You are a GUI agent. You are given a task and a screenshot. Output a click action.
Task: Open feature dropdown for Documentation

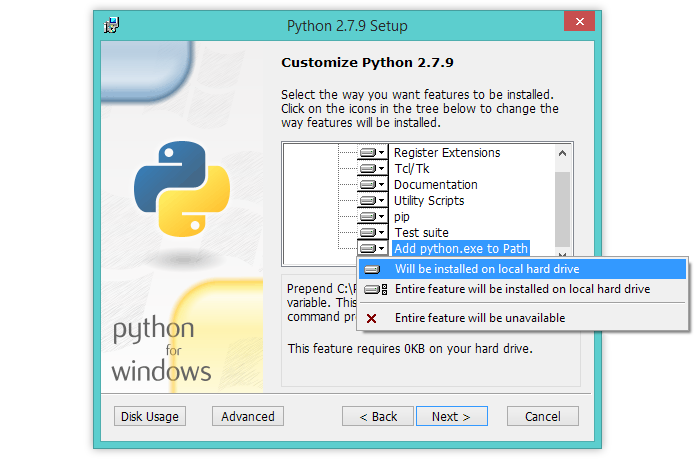point(372,185)
